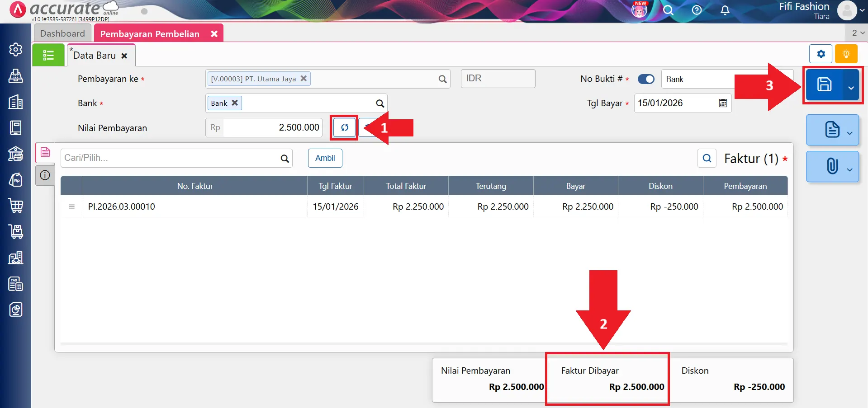The height and width of the screenshot is (408, 868).
Task: Select the Data Baru tab
Action: pyautogui.click(x=95, y=56)
